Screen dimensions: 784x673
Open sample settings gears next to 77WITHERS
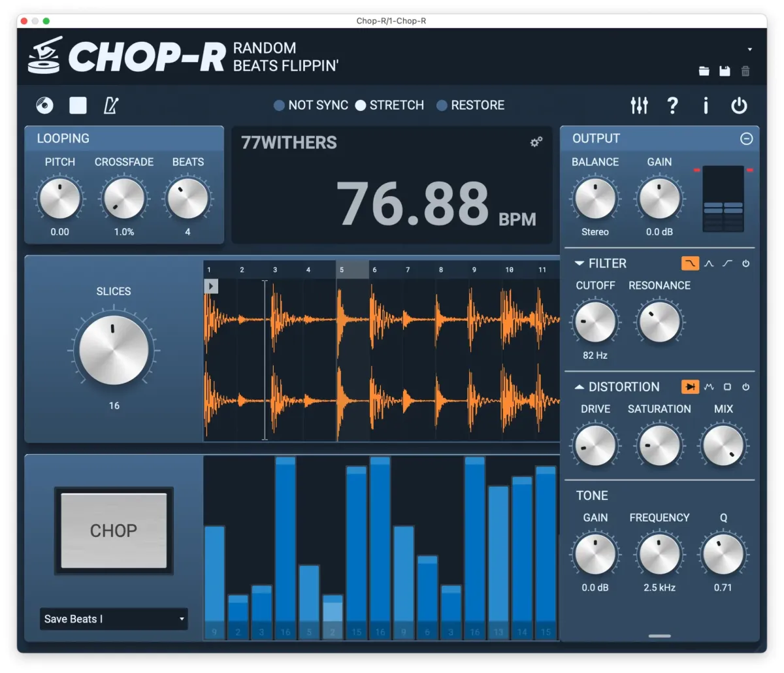(536, 142)
